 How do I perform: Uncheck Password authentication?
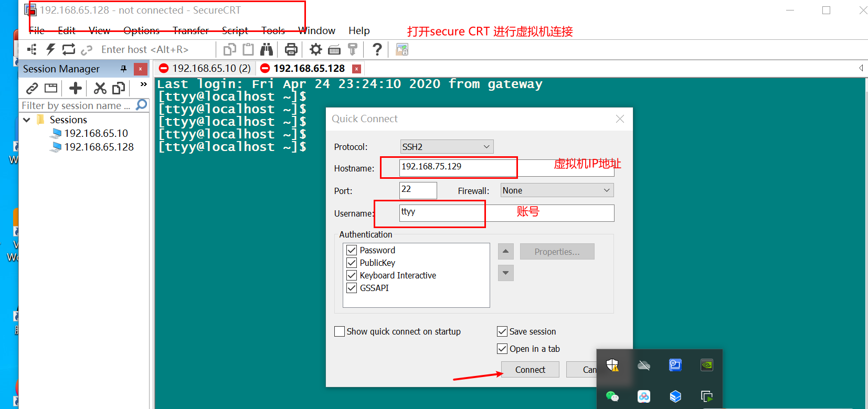pyautogui.click(x=352, y=250)
